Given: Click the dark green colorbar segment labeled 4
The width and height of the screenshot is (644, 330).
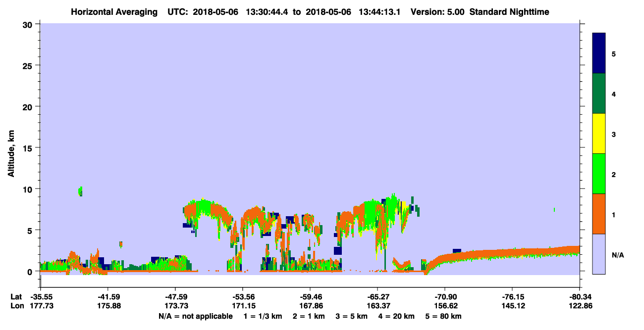Looking at the screenshot, I should 599,94.
